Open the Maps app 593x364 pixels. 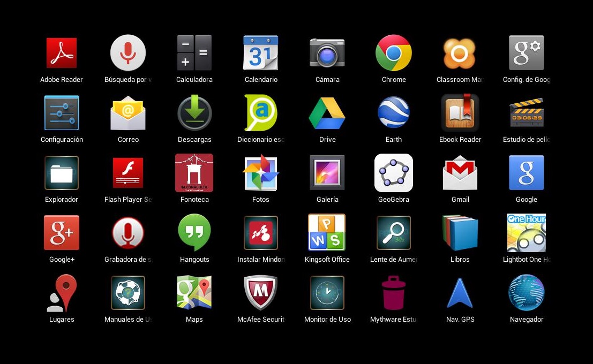click(194, 293)
